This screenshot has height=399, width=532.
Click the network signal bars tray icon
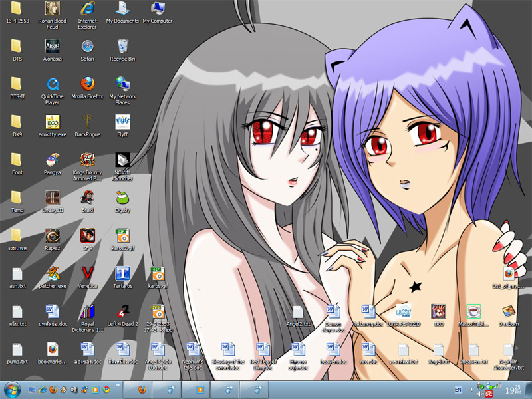coord(497,386)
